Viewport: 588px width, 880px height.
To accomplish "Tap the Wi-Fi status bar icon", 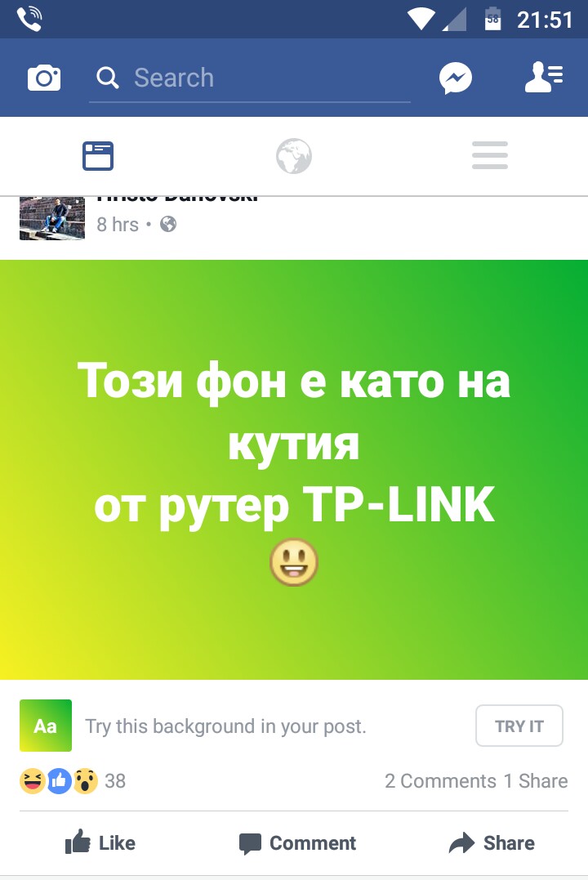I will pos(421,20).
